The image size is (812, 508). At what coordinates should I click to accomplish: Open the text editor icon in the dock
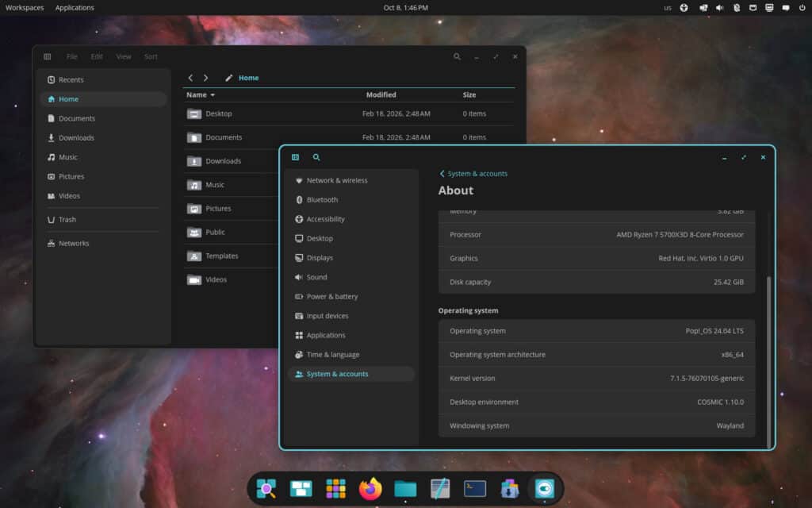pos(440,488)
